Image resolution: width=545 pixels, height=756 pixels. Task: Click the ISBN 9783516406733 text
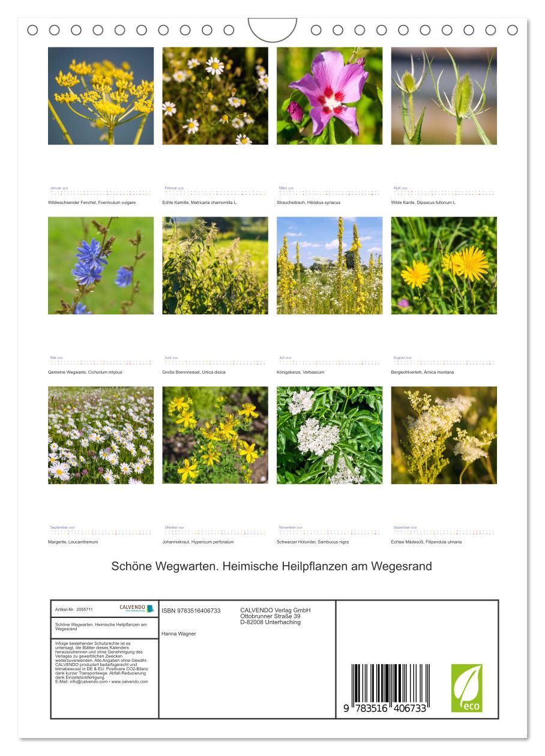click(x=191, y=611)
